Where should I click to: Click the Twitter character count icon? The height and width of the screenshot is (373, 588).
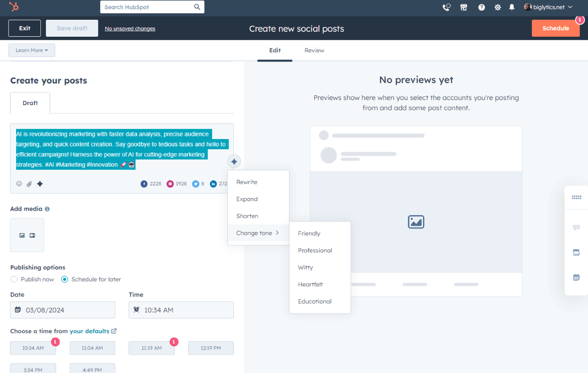pos(196,184)
